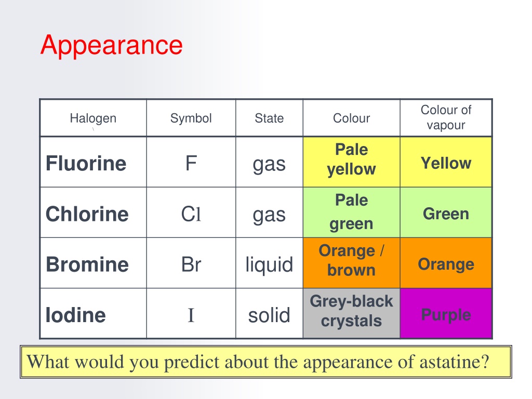Click the Pale yellow colour cell
Viewport: 532px width, 399px height.
click(x=352, y=162)
